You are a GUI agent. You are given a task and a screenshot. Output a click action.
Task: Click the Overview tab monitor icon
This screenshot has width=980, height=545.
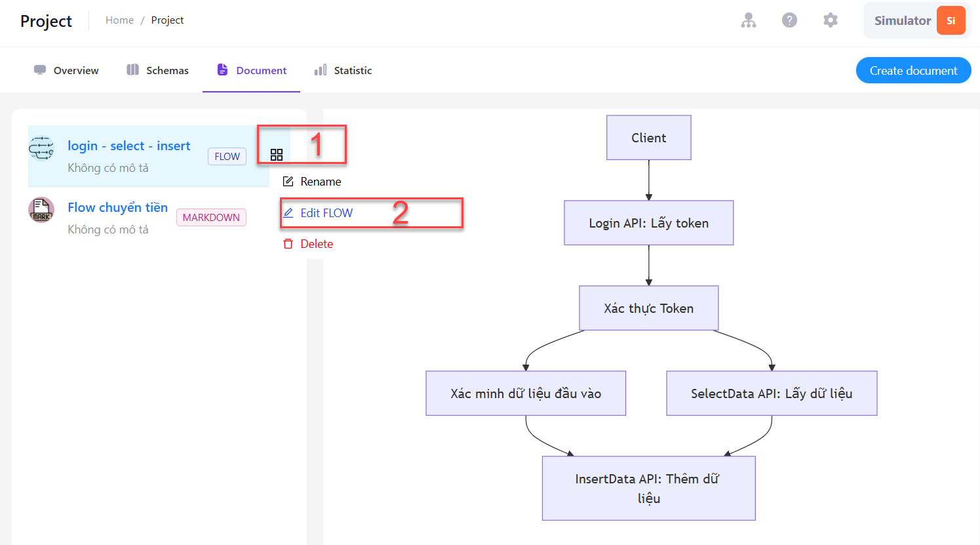pyautogui.click(x=40, y=70)
